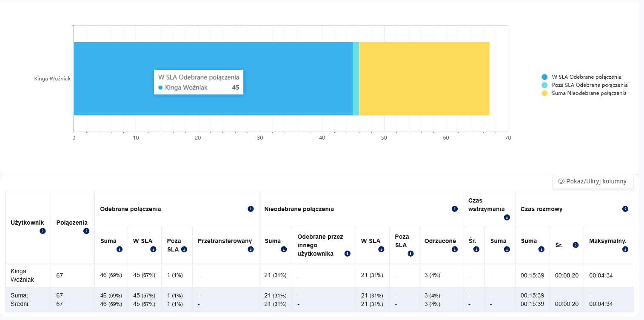
Task: Click info icon under Odebrane W SLA column
Action: coord(153,249)
